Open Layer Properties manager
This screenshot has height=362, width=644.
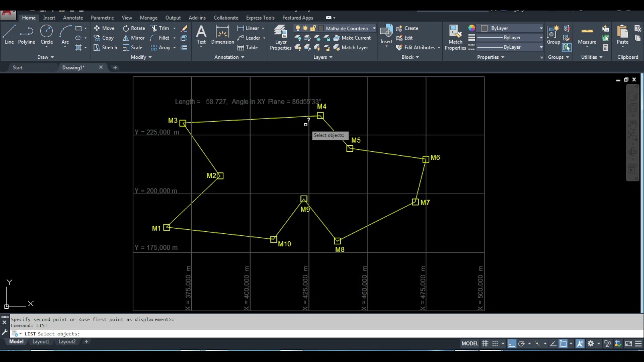[x=280, y=38]
